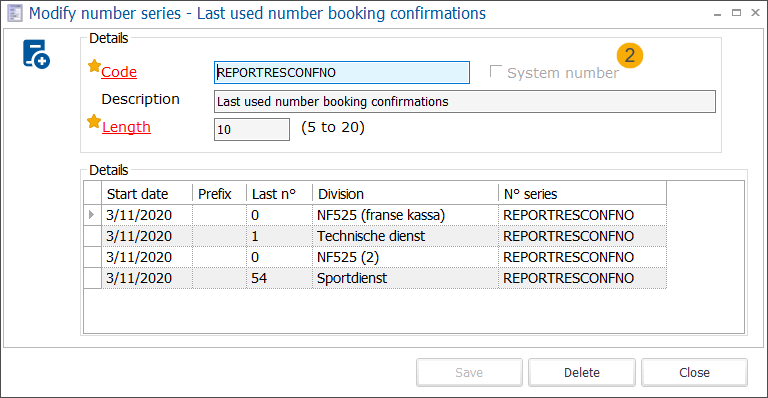The height and width of the screenshot is (398, 768).
Task: Click Last n° cell of NF525 (2) row
Action: [x=279, y=257]
